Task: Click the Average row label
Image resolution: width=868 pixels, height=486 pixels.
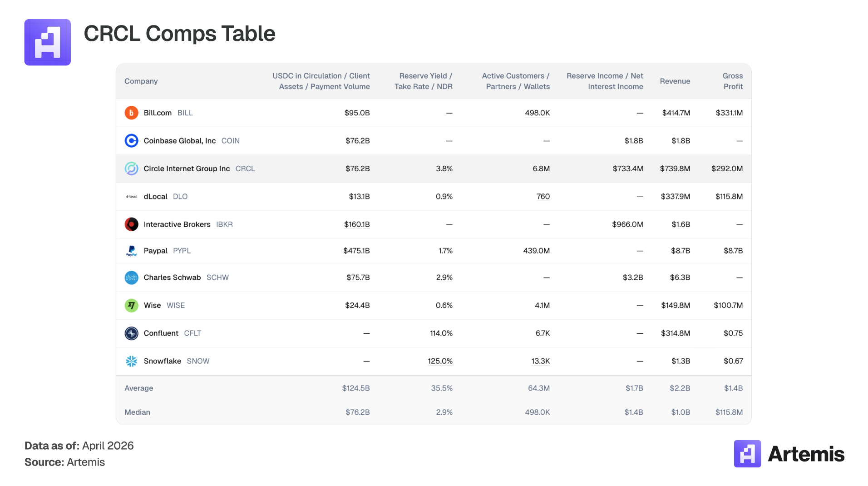Action: [x=139, y=388]
